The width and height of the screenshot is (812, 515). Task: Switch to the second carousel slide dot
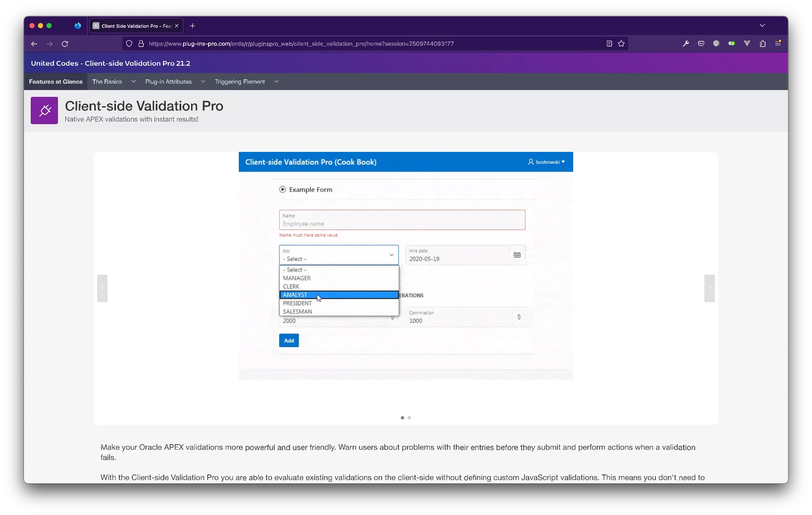pos(409,418)
